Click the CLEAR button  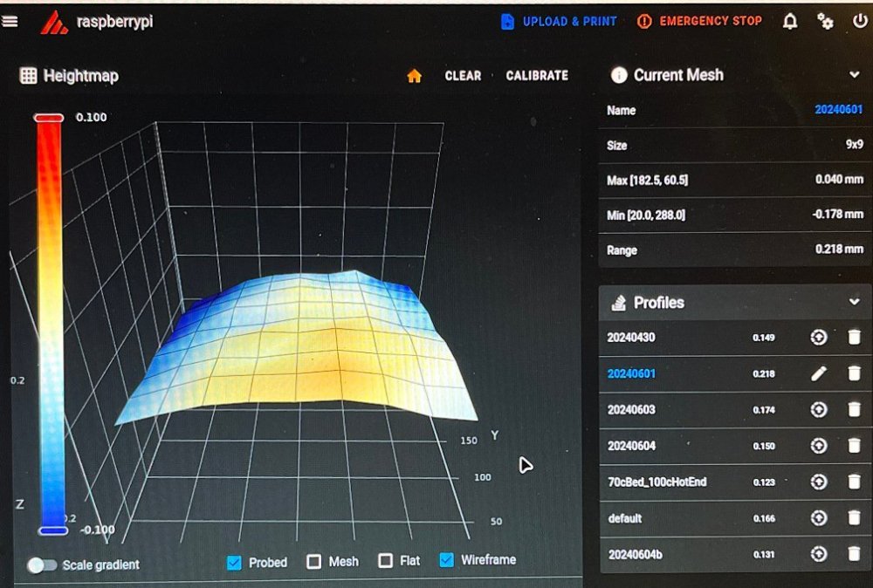pyautogui.click(x=463, y=76)
